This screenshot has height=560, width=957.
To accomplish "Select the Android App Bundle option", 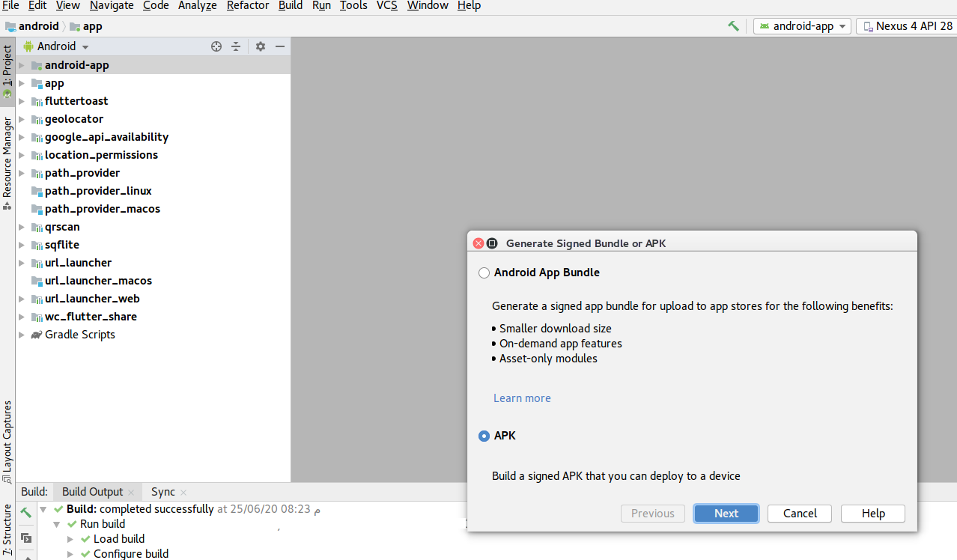I will pos(484,273).
